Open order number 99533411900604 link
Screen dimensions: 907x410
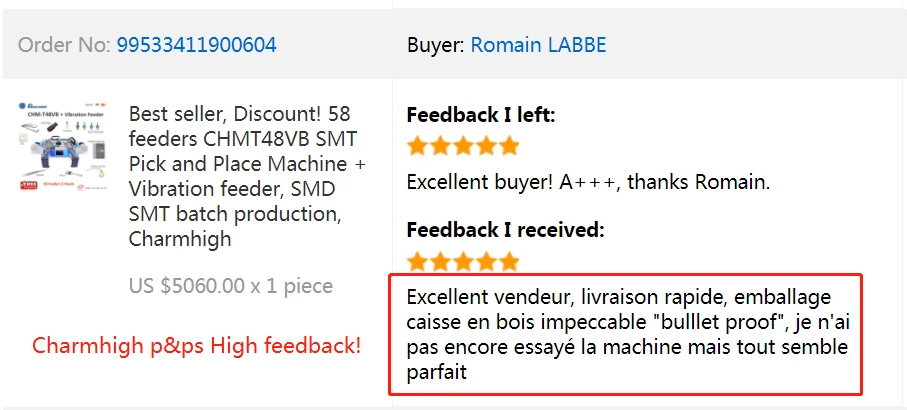point(197,45)
